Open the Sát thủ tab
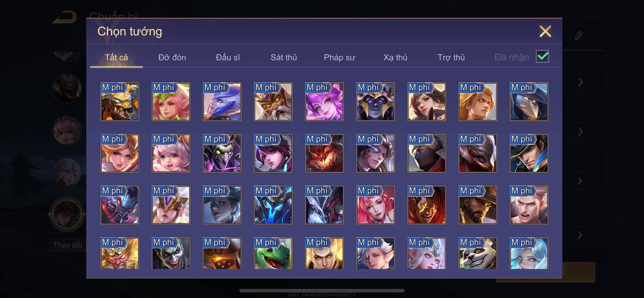The image size is (644, 298). pyautogui.click(x=284, y=58)
